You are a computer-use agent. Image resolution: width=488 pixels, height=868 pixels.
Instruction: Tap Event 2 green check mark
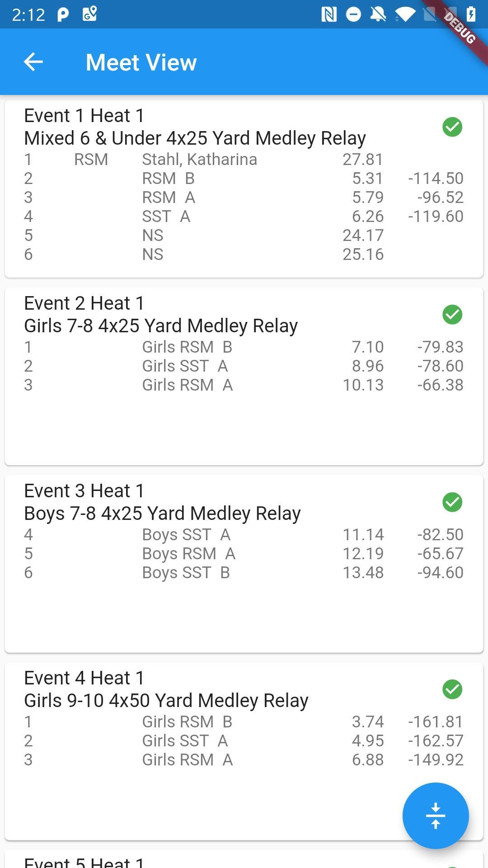(x=452, y=315)
